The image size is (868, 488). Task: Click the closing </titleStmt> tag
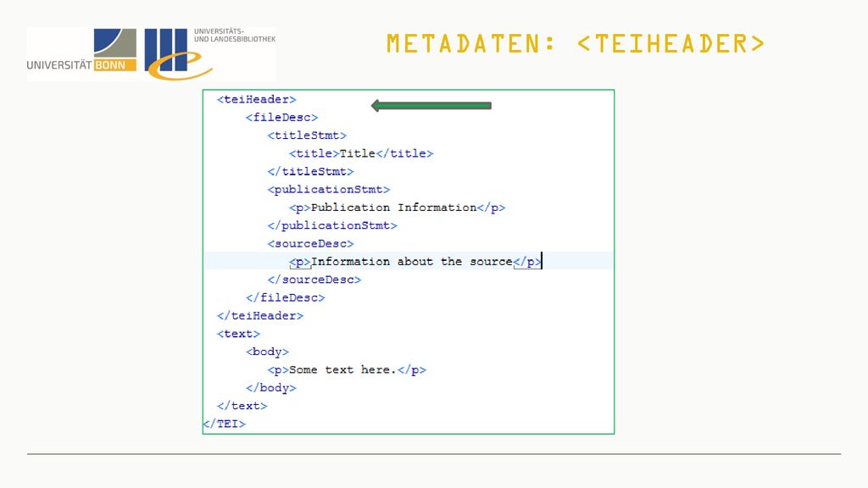click(x=310, y=171)
